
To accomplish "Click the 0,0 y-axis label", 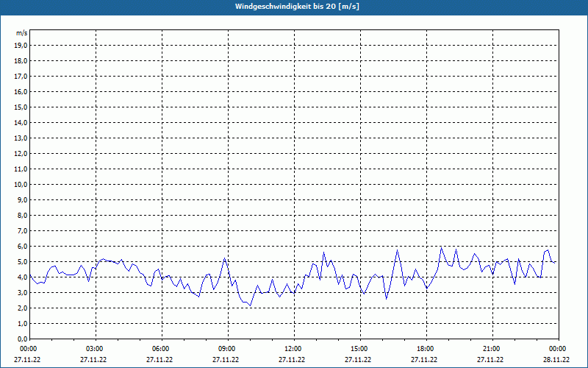I will (23, 339).
